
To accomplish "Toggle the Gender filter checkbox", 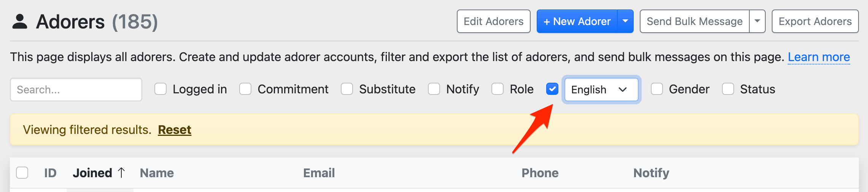I will [x=657, y=89].
